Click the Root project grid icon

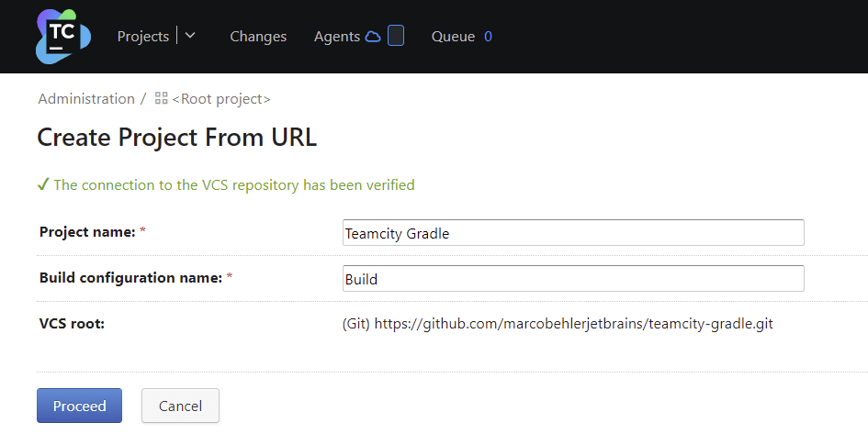[161, 99]
